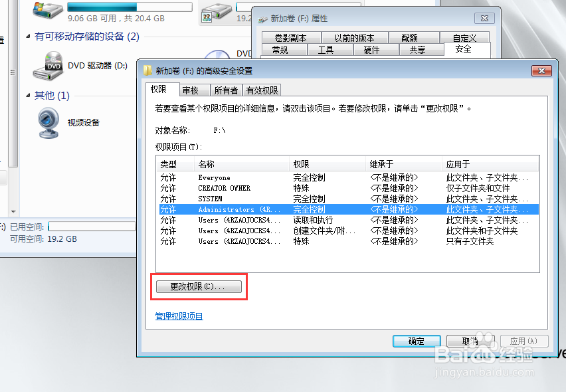Click the shared drive icon in Explorer

pyautogui.click(x=216, y=13)
